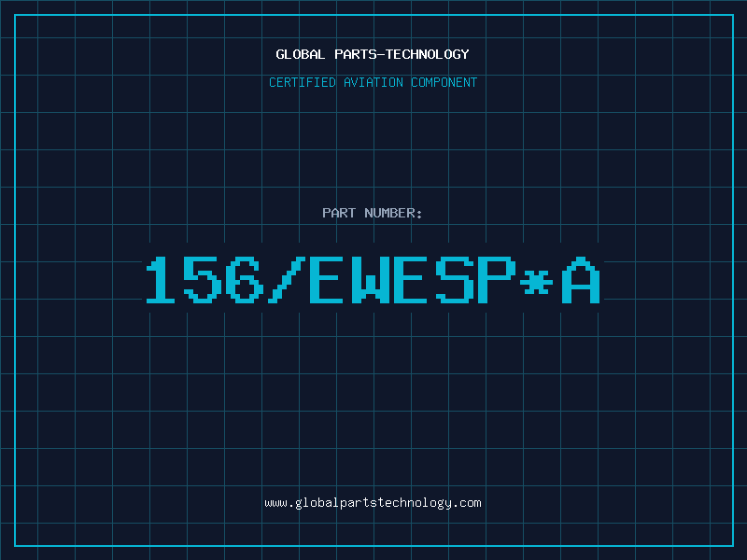Viewport: 747px width, 560px height.
Task: Click the PART NUMBER: label
Action: tap(373, 213)
